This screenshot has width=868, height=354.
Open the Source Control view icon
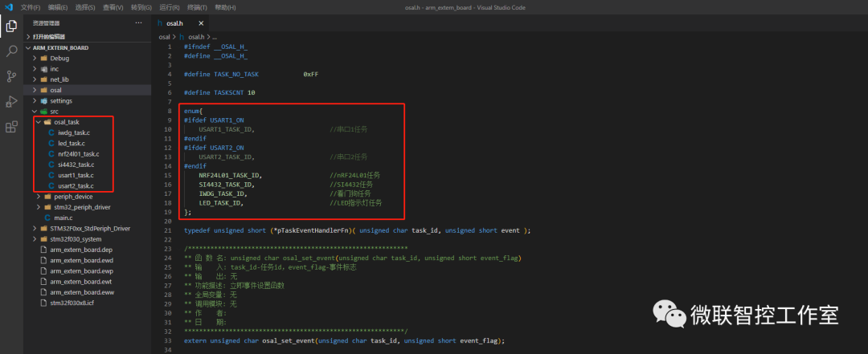tap(11, 76)
